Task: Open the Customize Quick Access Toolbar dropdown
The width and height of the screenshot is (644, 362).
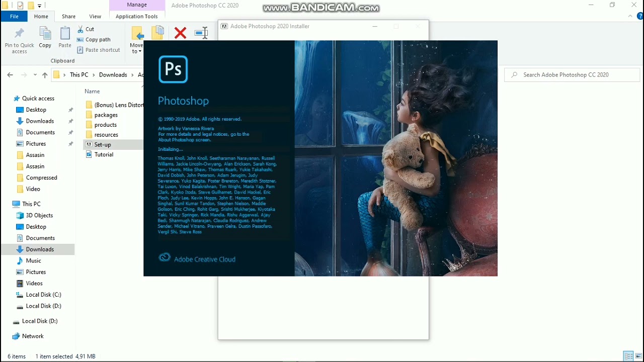Action: click(x=39, y=6)
